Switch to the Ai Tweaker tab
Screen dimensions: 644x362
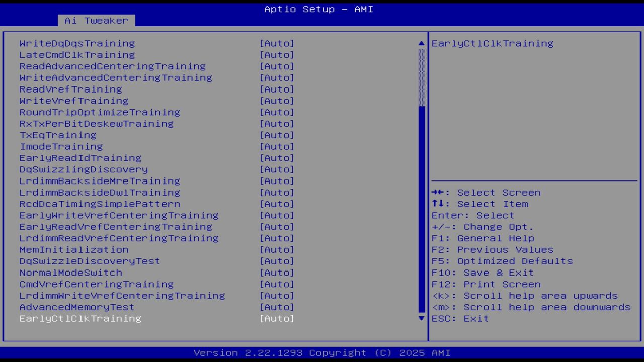click(96, 21)
